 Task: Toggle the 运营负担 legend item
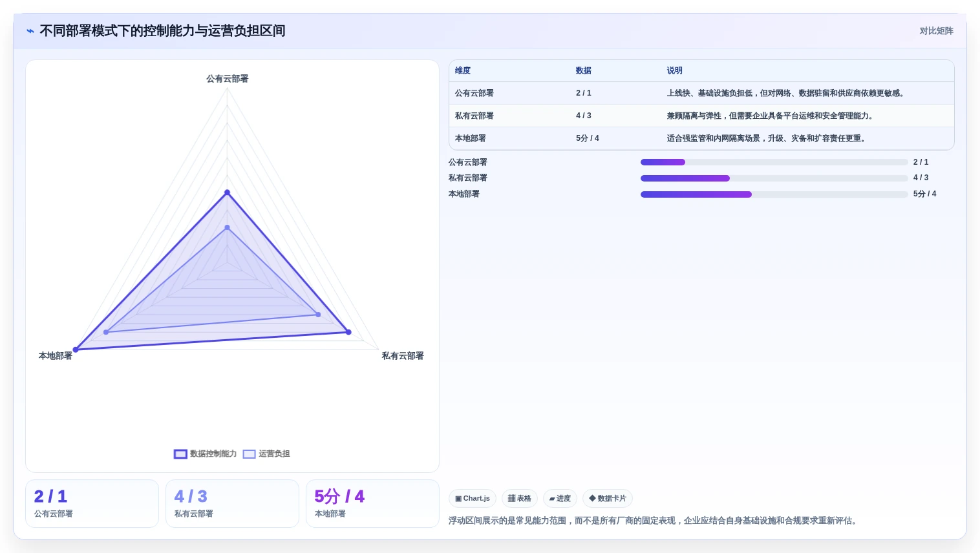[x=266, y=454]
